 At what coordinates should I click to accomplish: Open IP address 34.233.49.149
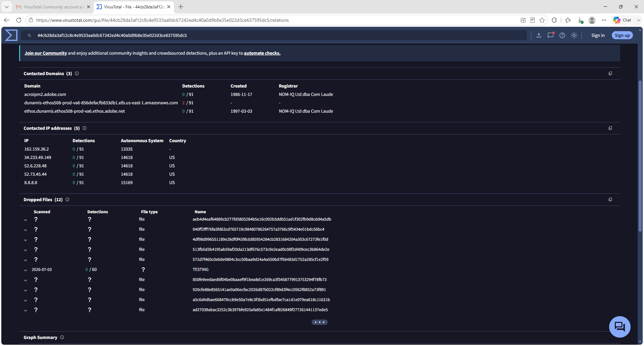pyautogui.click(x=38, y=157)
